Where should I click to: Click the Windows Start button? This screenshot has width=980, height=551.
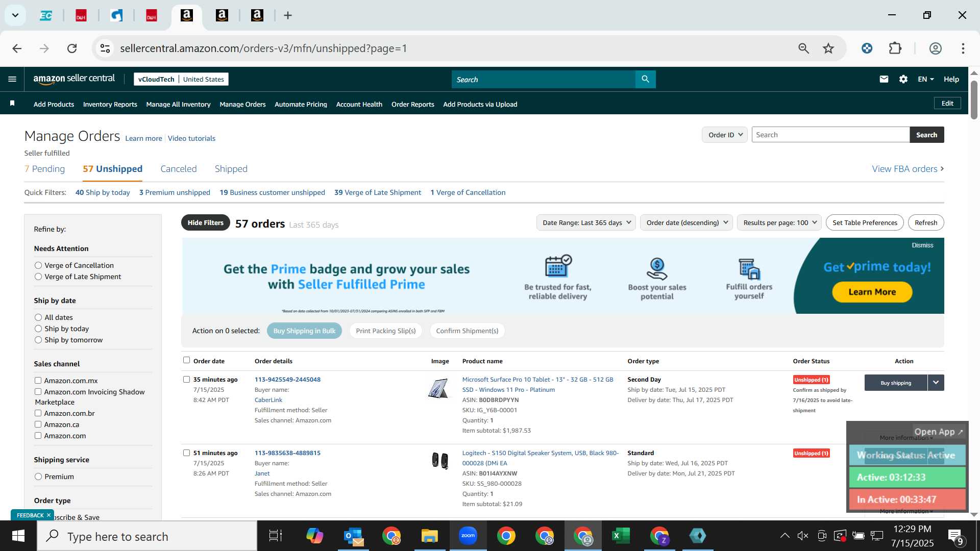click(x=18, y=536)
